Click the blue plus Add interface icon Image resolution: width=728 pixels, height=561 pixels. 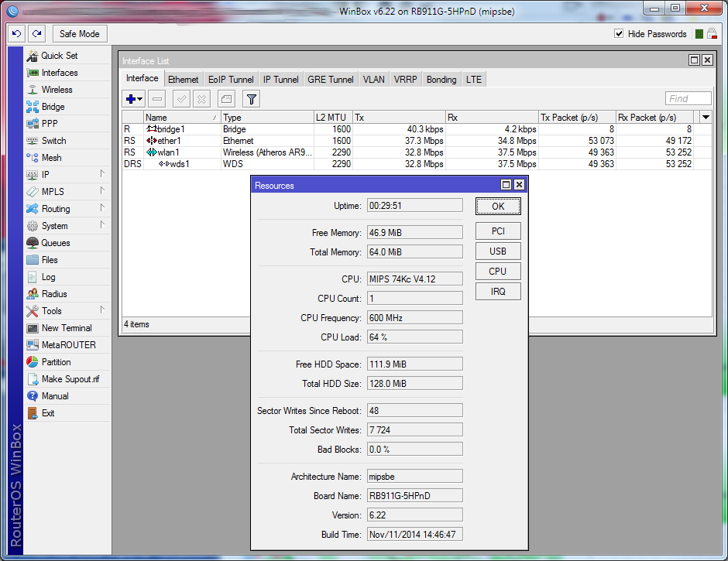click(132, 99)
